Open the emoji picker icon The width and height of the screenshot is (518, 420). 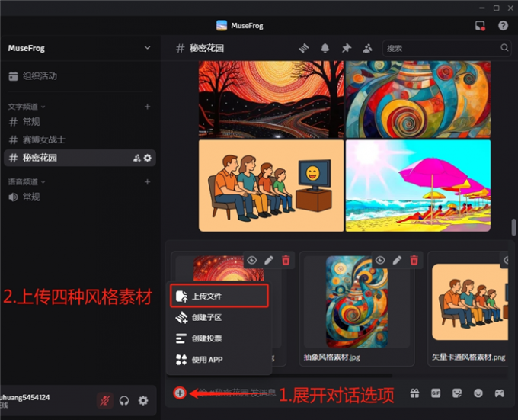[x=478, y=393]
